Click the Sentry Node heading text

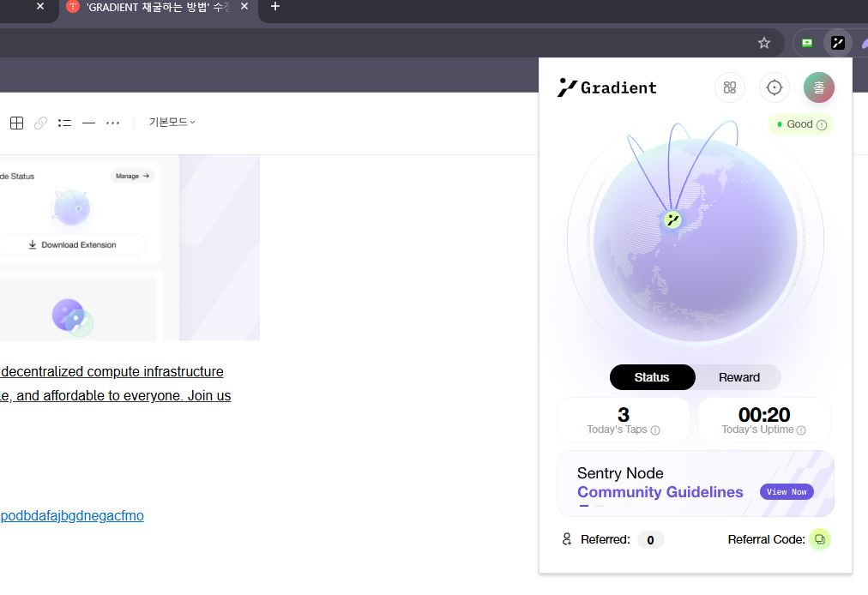tap(620, 473)
